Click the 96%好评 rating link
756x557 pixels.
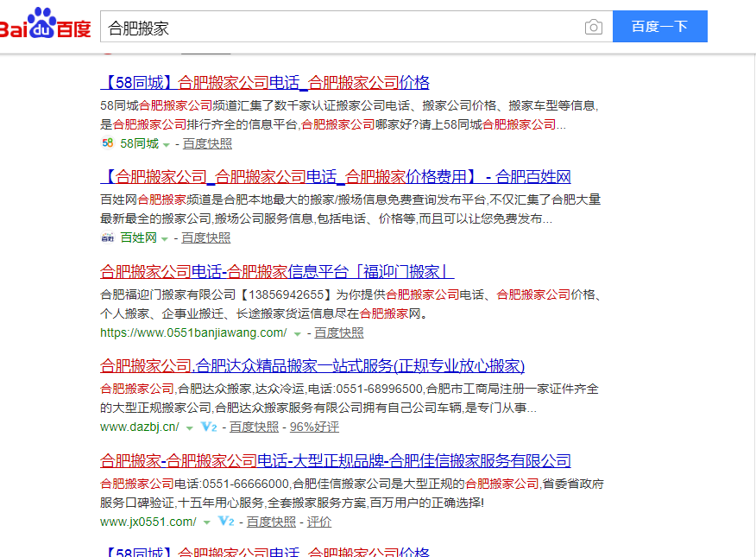[x=314, y=427]
